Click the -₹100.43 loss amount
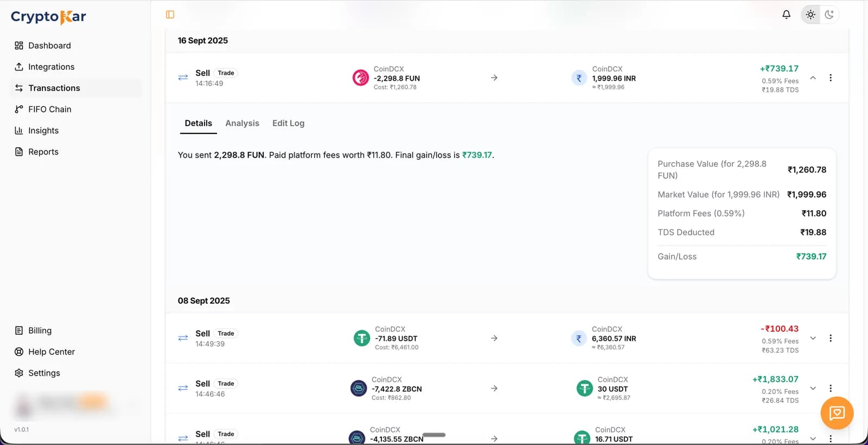 point(780,329)
